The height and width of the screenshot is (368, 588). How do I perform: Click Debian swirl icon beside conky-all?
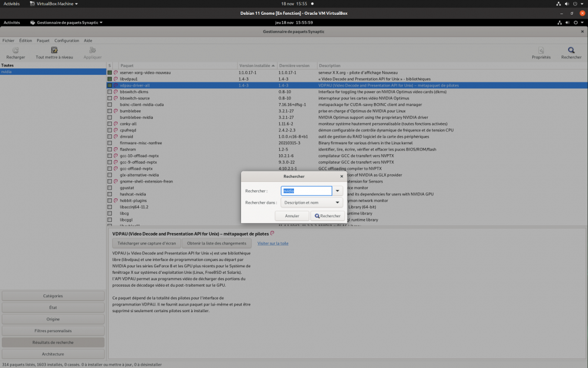(x=116, y=124)
